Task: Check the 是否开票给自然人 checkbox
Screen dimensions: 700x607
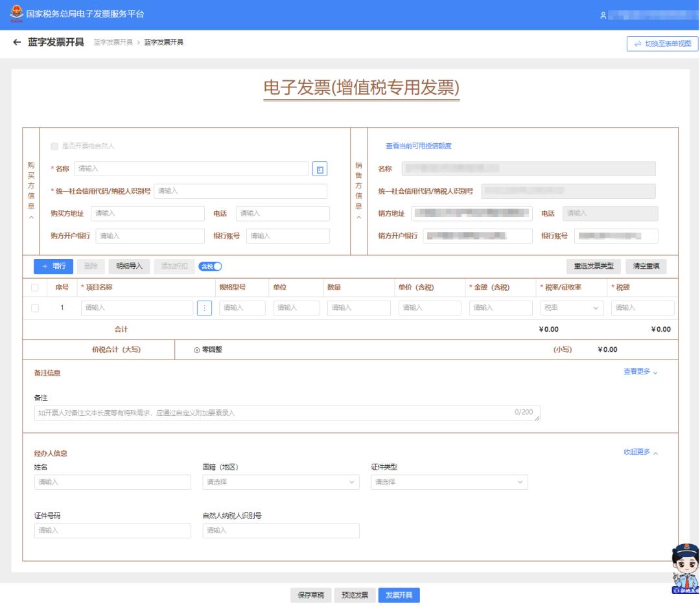Action: pyautogui.click(x=56, y=145)
